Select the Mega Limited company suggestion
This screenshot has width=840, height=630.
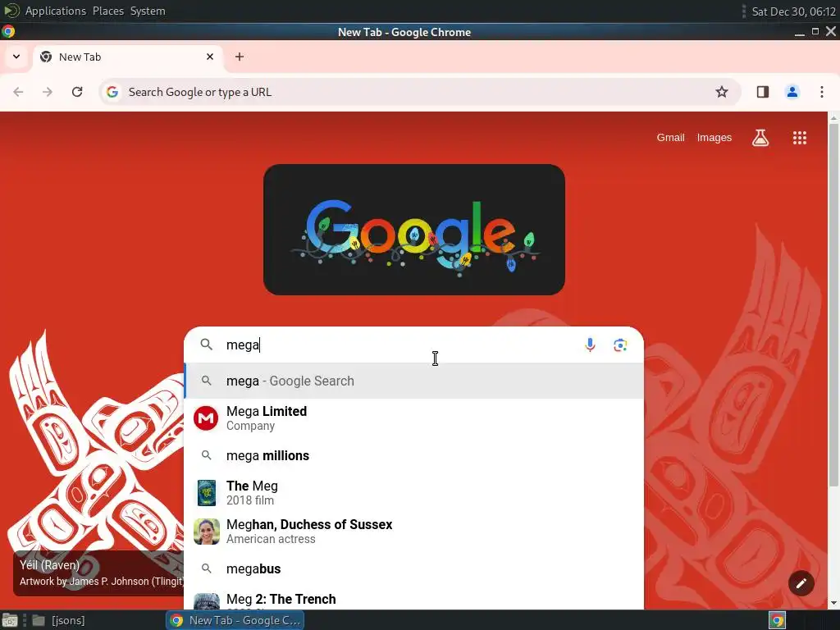[x=414, y=418]
